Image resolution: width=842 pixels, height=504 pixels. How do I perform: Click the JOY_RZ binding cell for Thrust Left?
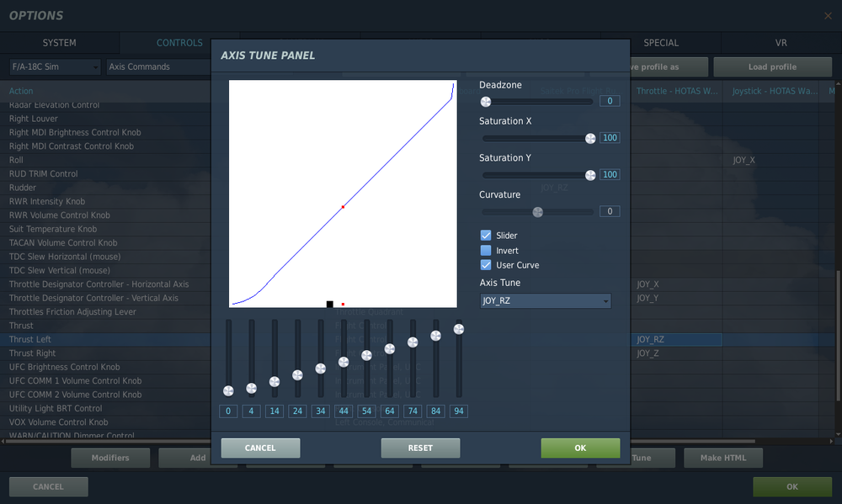(x=676, y=339)
